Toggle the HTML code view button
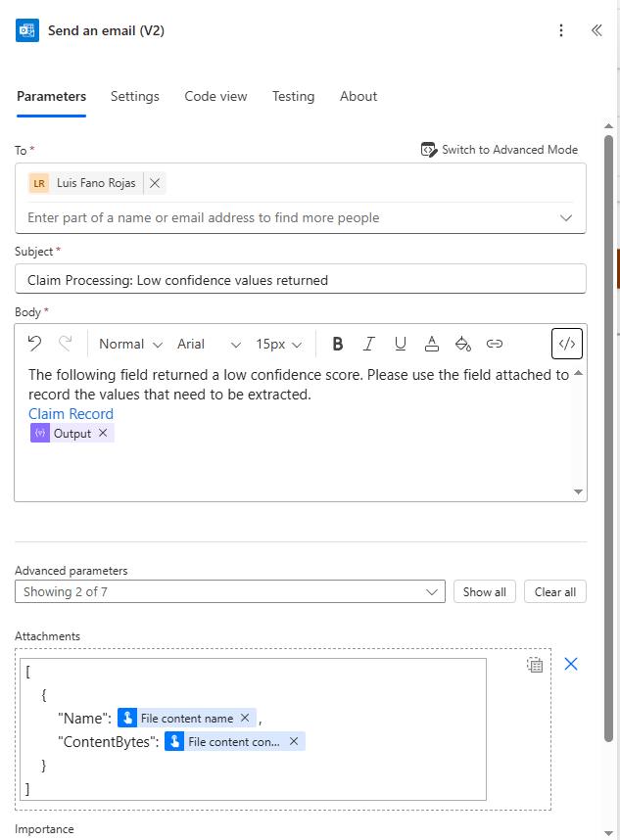 [568, 344]
